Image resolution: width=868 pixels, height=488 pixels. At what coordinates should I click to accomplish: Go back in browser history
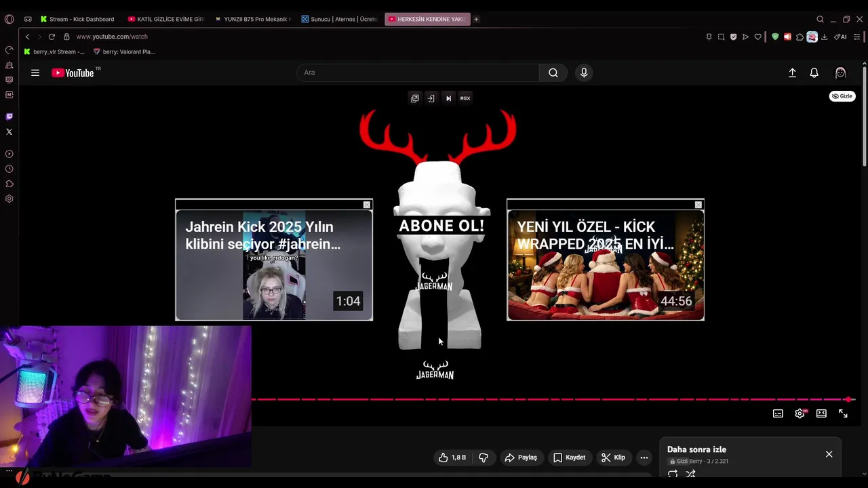27,37
